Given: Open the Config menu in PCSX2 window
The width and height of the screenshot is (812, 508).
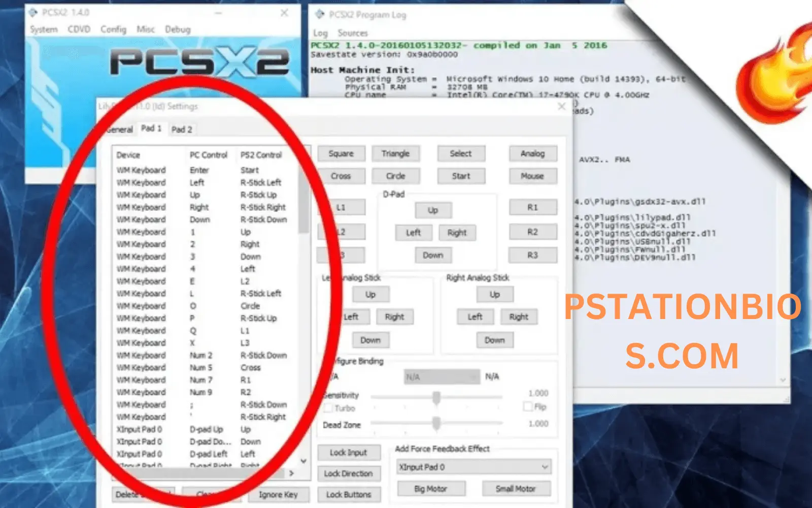Looking at the screenshot, I should tap(113, 29).
